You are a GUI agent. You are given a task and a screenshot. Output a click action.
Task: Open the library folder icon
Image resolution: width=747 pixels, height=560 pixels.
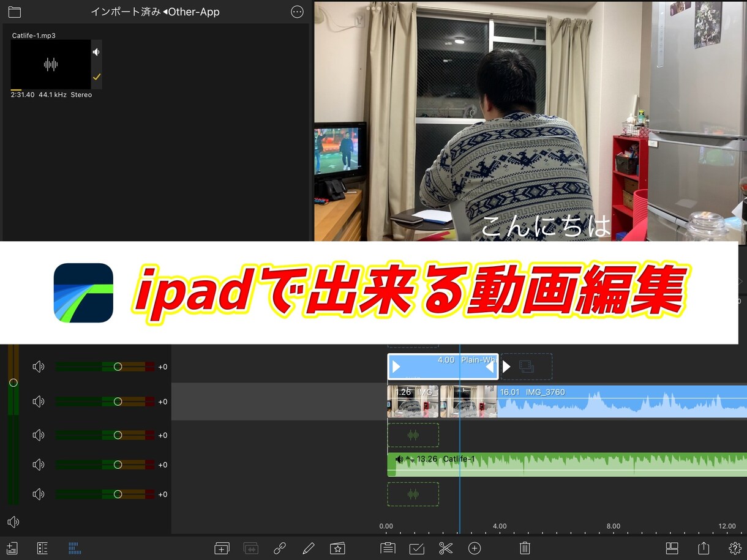14,12
